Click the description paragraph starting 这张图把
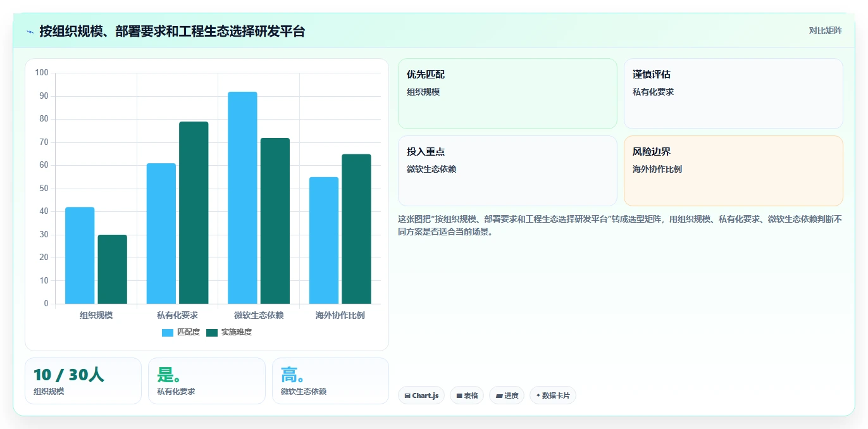Image resolution: width=868 pixels, height=429 pixels. (x=620, y=225)
